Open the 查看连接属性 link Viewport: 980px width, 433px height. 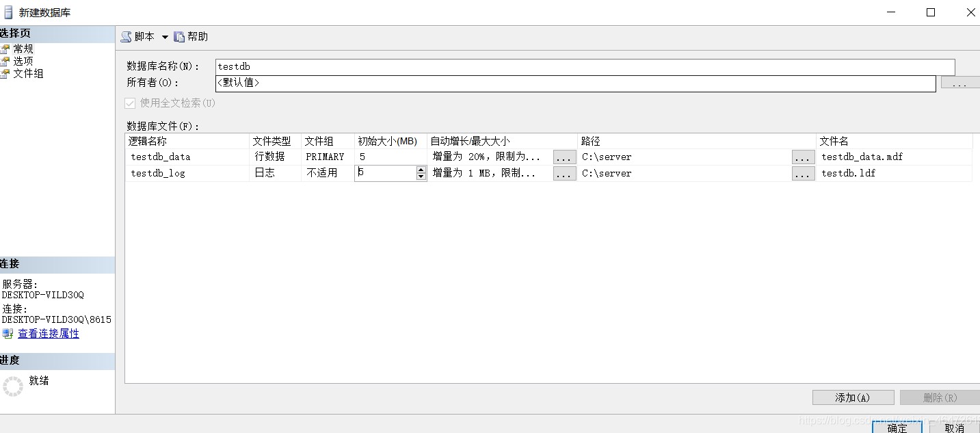[49, 334]
